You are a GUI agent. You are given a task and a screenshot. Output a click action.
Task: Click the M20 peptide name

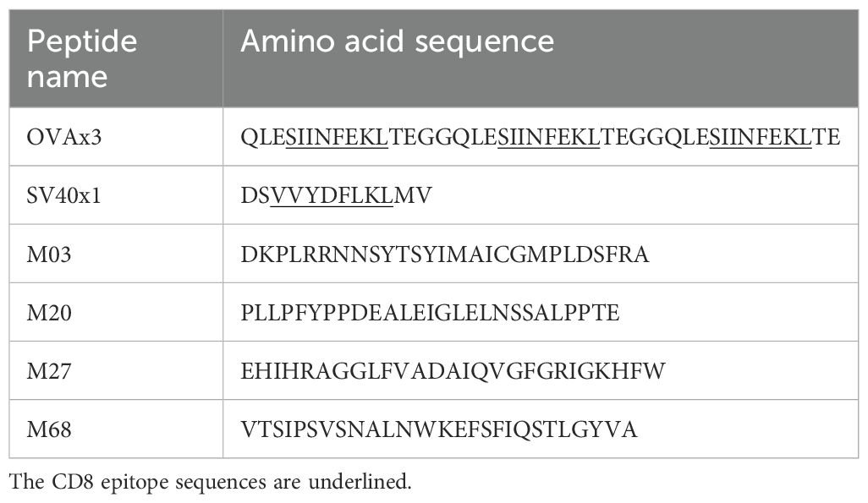click(50, 313)
